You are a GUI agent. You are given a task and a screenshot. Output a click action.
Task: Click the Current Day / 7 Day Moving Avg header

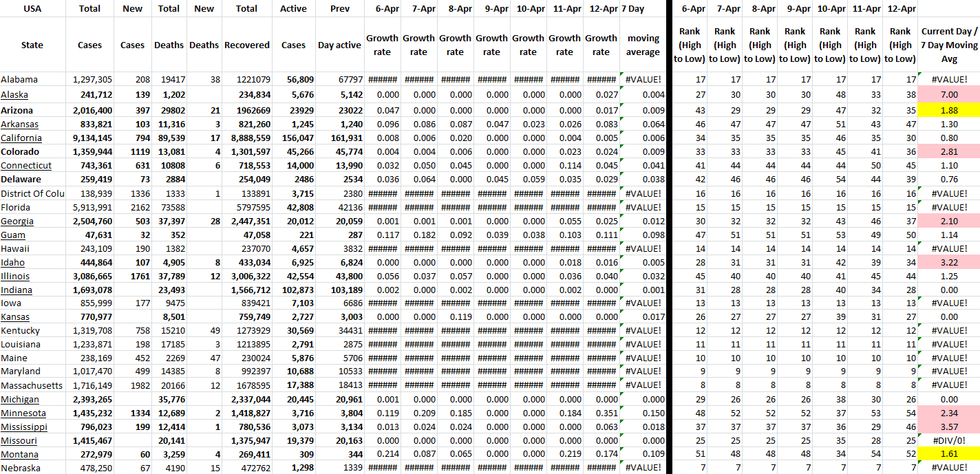click(x=949, y=45)
